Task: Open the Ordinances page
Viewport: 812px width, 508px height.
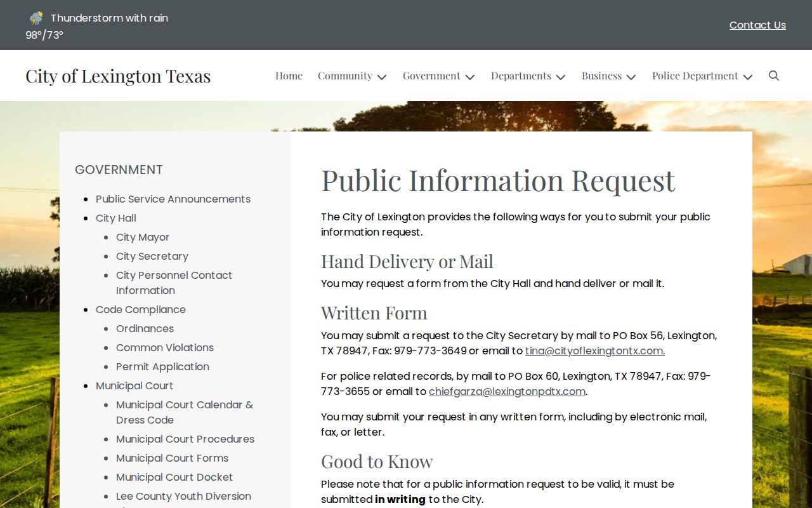Action: (x=145, y=328)
